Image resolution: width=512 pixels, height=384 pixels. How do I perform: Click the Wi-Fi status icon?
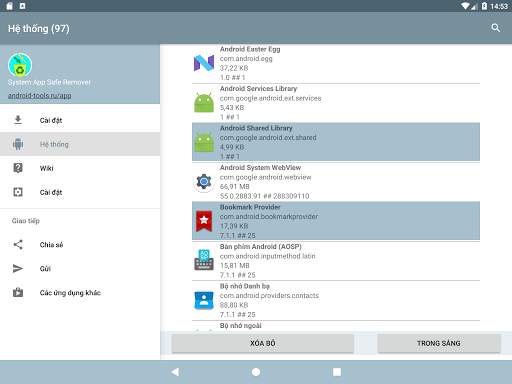(x=466, y=6)
